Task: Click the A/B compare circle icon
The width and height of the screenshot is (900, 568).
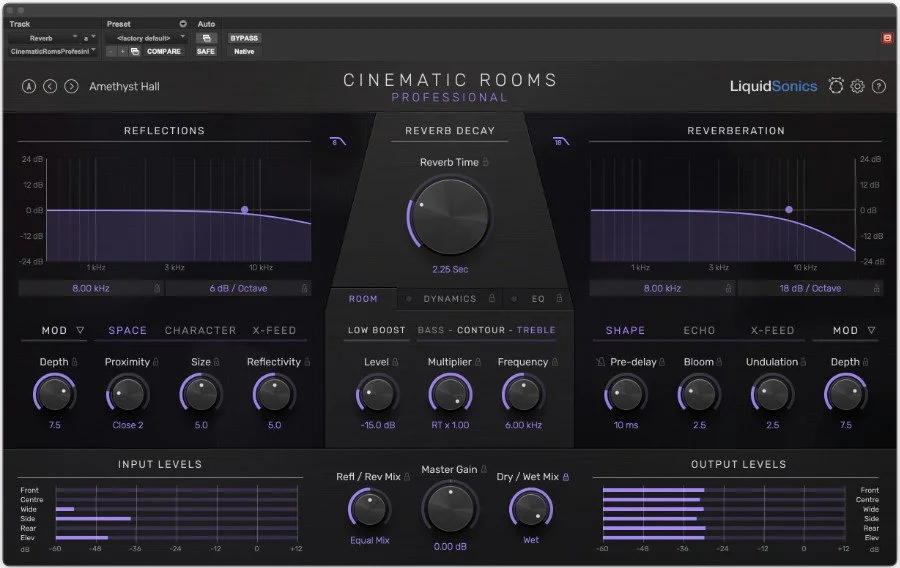Action: click(29, 86)
